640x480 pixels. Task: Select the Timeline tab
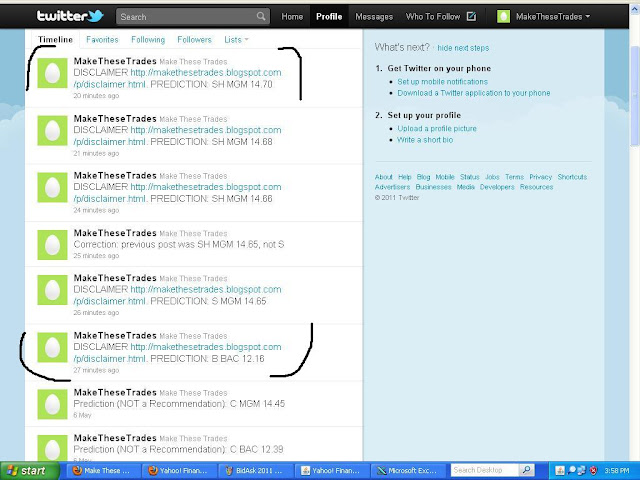pyautogui.click(x=55, y=40)
